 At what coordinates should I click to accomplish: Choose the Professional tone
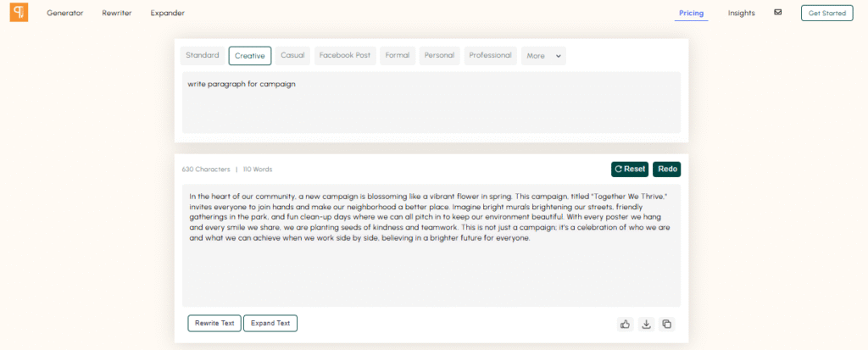(x=491, y=55)
